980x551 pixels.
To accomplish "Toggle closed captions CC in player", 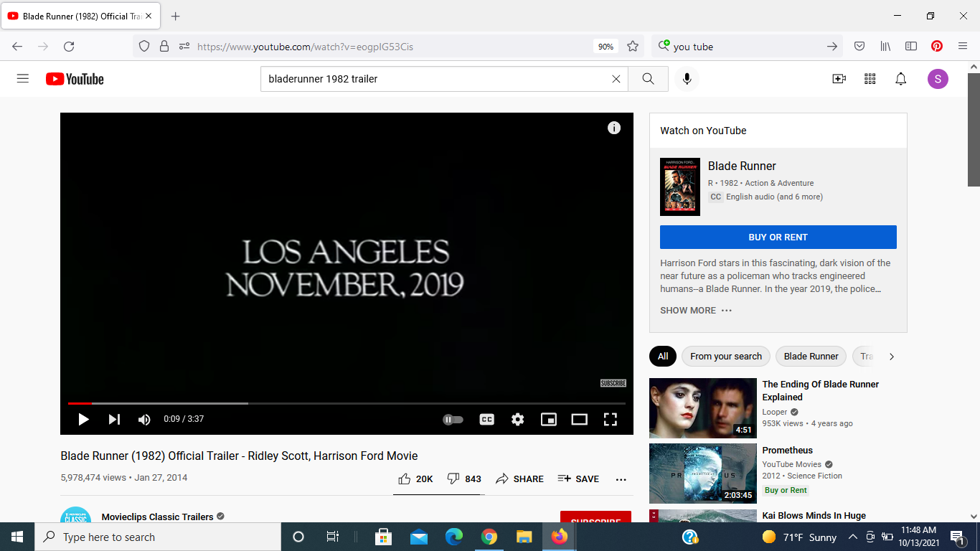I will (x=486, y=419).
